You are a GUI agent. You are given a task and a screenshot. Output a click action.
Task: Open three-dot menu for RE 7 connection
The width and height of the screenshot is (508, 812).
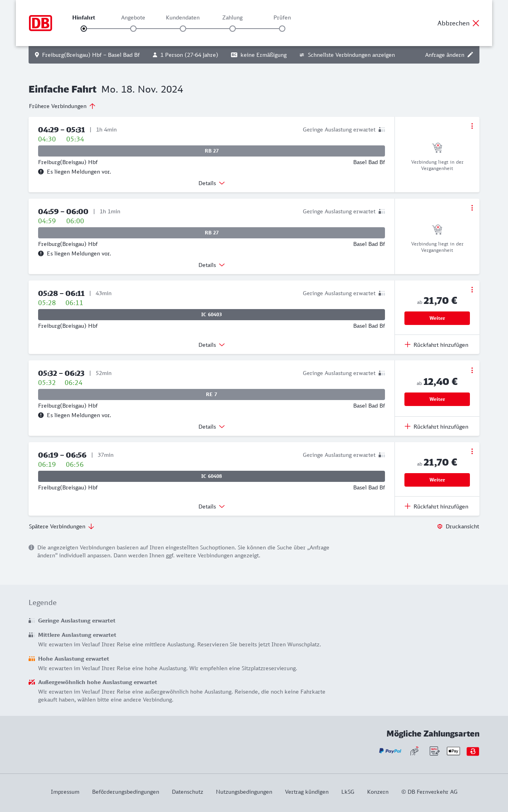(x=472, y=370)
